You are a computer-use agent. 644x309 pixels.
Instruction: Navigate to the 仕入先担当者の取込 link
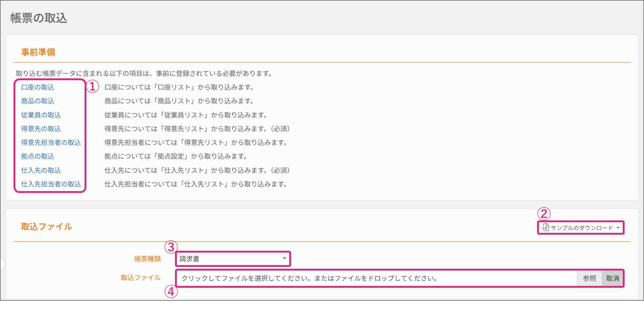tap(51, 184)
